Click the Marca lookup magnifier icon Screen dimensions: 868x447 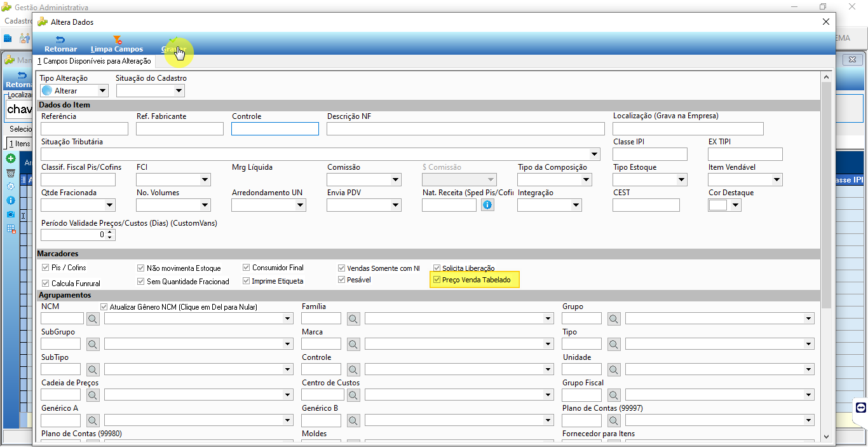coord(353,344)
